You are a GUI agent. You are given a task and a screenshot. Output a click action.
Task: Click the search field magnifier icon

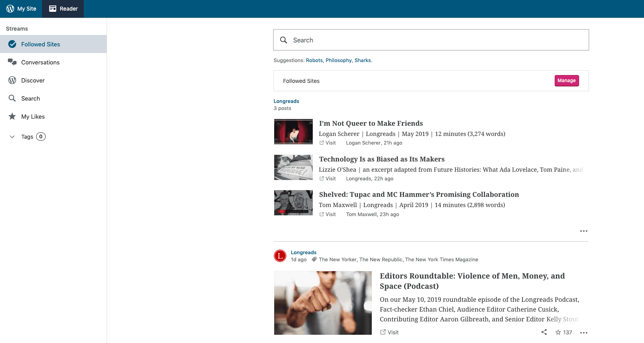click(283, 40)
